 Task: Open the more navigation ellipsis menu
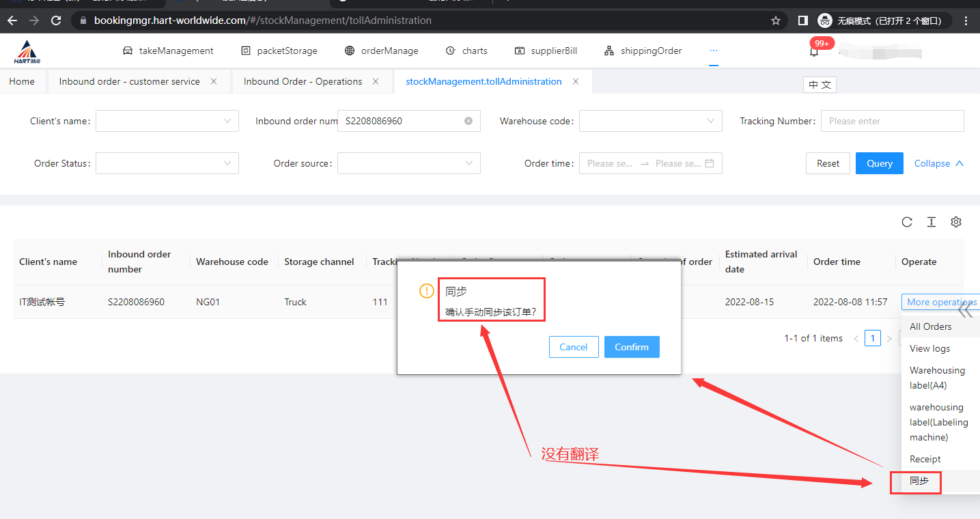point(714,51)
